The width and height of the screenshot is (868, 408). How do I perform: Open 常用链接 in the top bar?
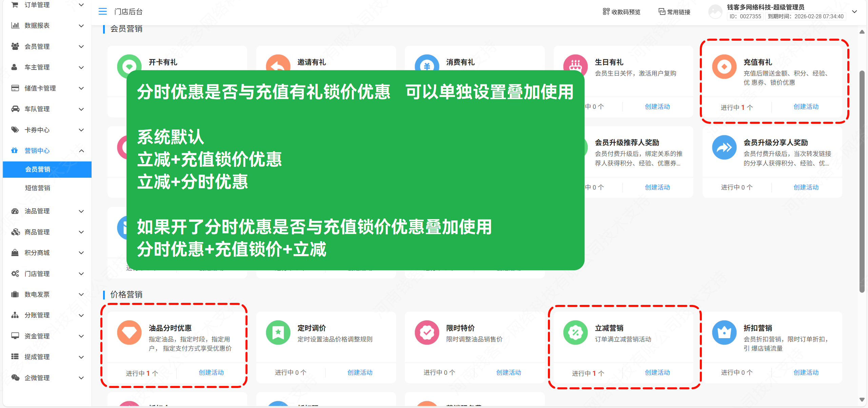tap(674, 12)
